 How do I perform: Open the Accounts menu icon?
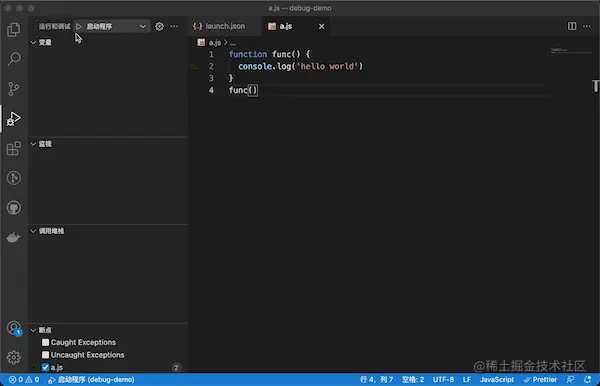tap(14, 328)
